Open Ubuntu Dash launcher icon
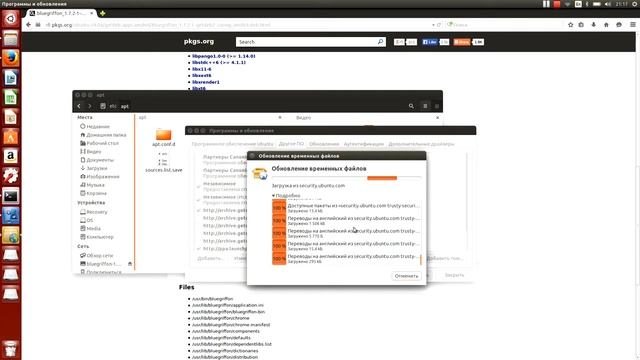This screenshot has width=640, height=360. pyautogui.click(x=11, y=18)
